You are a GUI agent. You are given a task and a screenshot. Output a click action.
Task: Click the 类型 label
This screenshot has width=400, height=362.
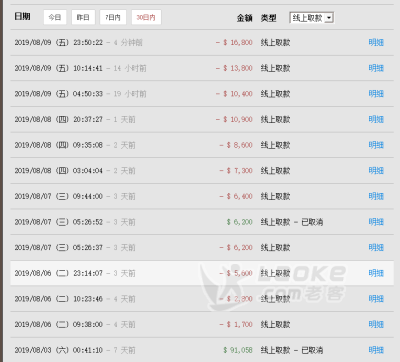269,18
